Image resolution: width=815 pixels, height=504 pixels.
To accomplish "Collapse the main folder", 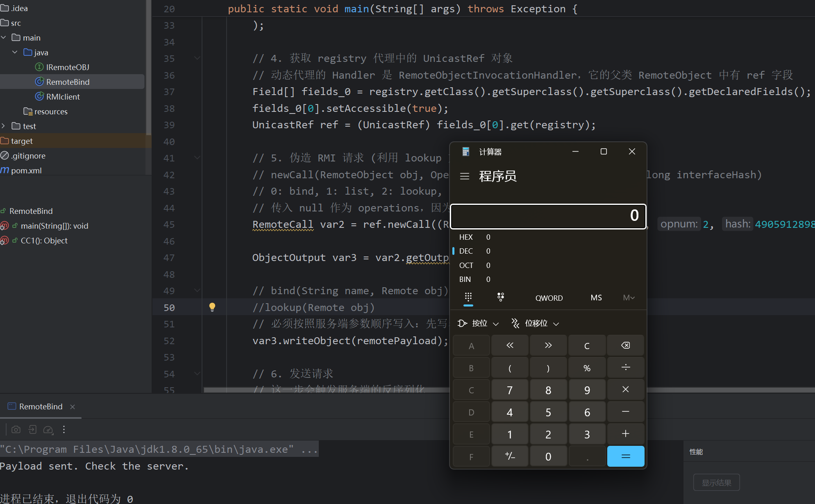I will point(4,38).
